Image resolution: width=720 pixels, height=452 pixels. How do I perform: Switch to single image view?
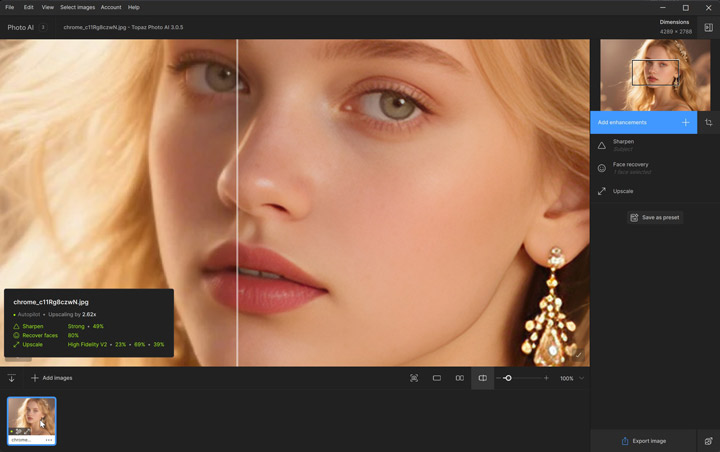[x=437, y=378]
